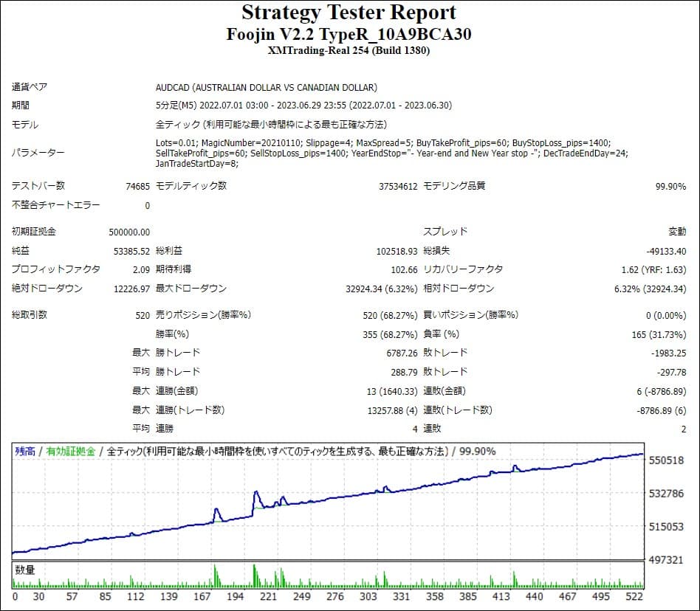Select the test bar count 74685

click(137, 187)
